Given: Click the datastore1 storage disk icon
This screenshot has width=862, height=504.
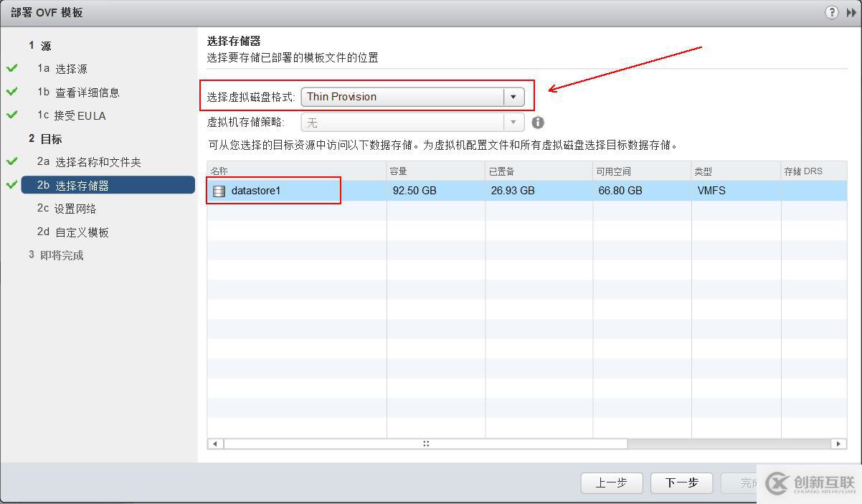Looking at the screenshot, I should pyautogui.click(x=219, y=191).
